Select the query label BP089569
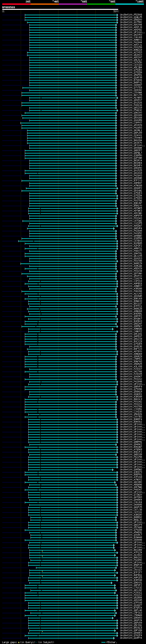Image resolution: width=146 pixels, height=644 pixels. pos(8,8)
